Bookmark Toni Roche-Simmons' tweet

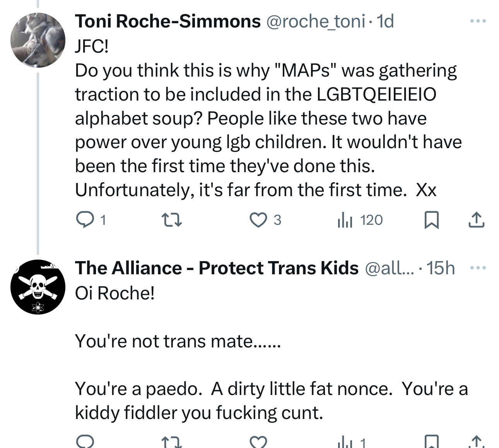(x=431, y=220)
